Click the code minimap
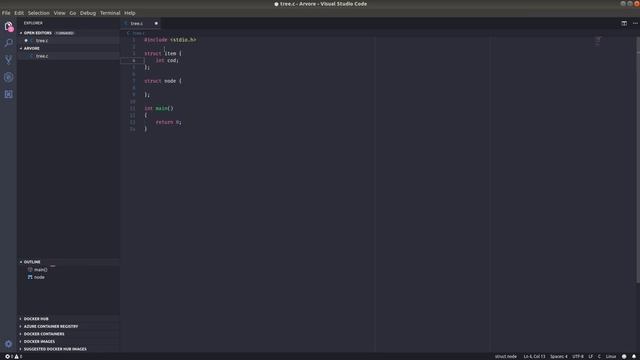Screen dimensions: 640x360 598,41
